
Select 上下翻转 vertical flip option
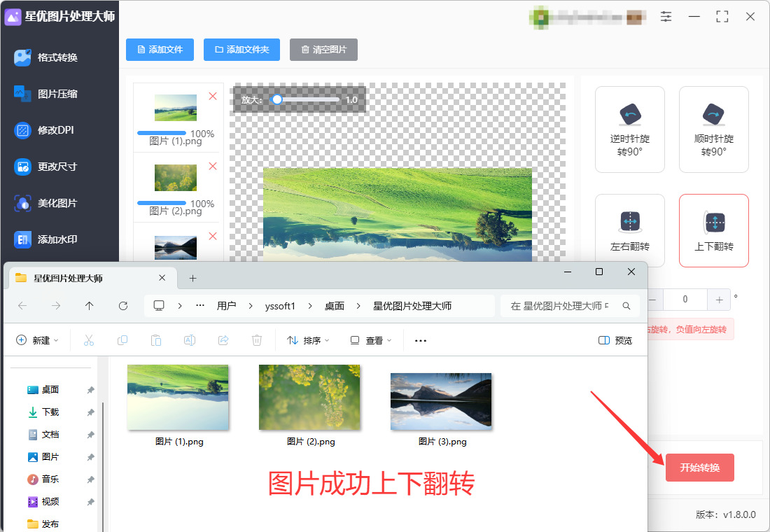coord(713,230)
